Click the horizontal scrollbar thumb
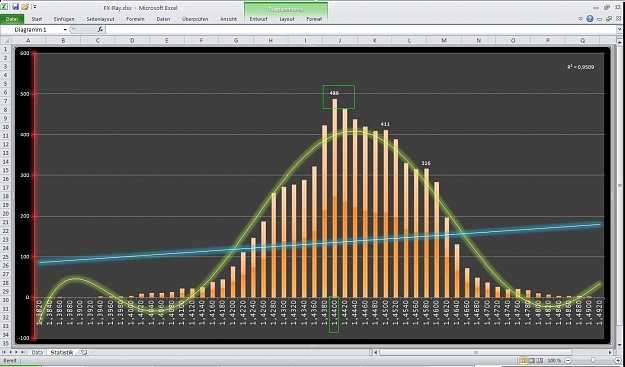Viewport: 625px width, 367px height. tap(475, 353)
